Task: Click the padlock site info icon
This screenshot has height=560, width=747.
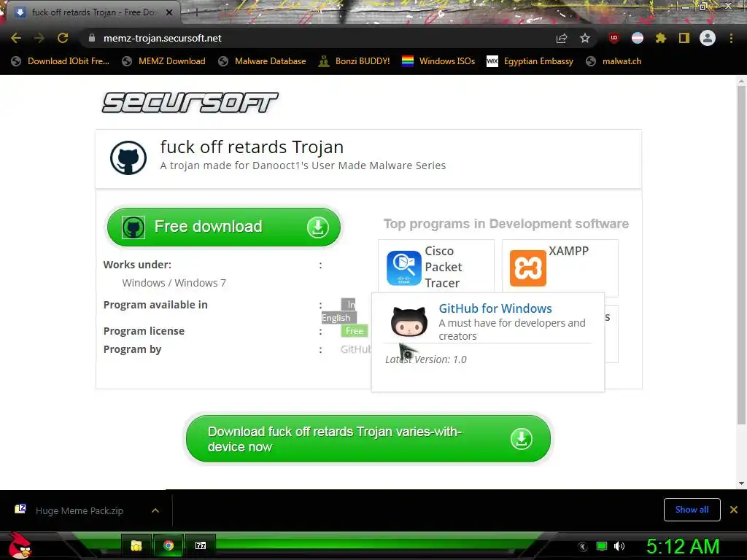Action: pyautogui.click(x=92, y=38)
